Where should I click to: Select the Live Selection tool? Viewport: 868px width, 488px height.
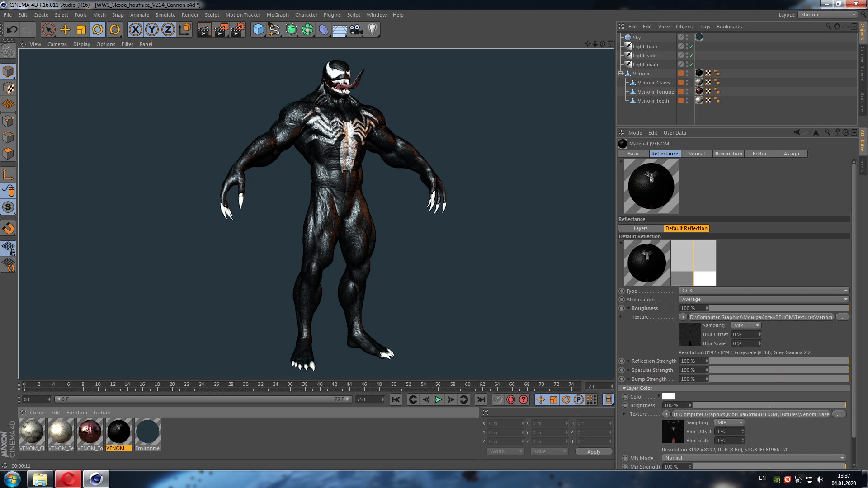[48, 30]
